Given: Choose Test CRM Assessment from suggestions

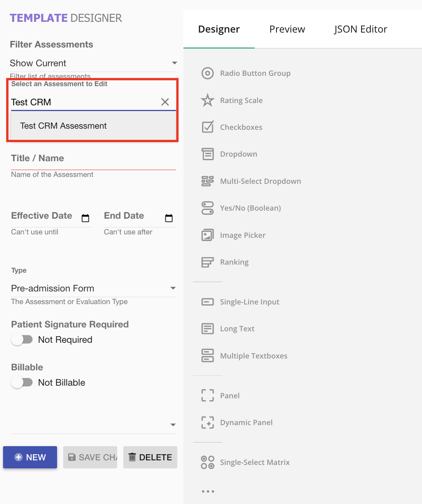Looking at the screenshot, I should point(64,126).
